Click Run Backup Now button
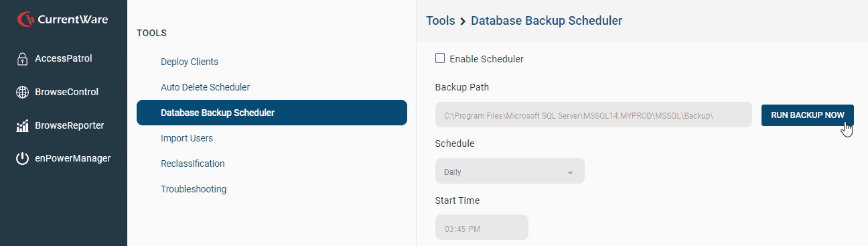 click(808, 115)
